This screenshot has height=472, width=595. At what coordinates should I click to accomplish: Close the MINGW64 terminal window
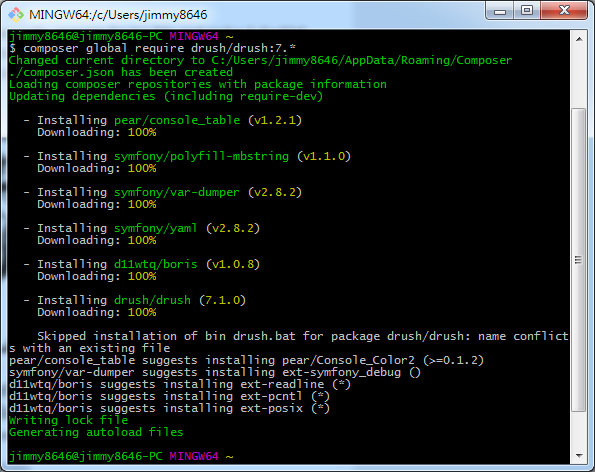point(564,11)
